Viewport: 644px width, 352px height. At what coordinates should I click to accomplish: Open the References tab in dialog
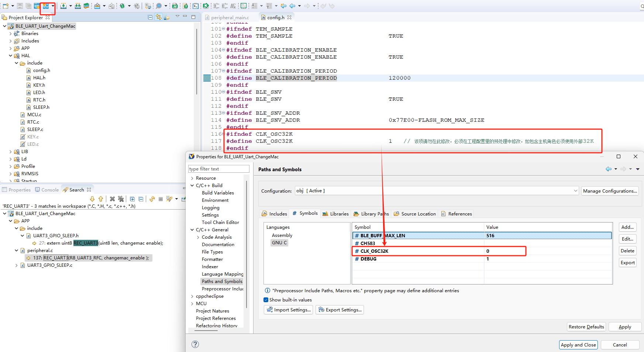click(456, 214)
